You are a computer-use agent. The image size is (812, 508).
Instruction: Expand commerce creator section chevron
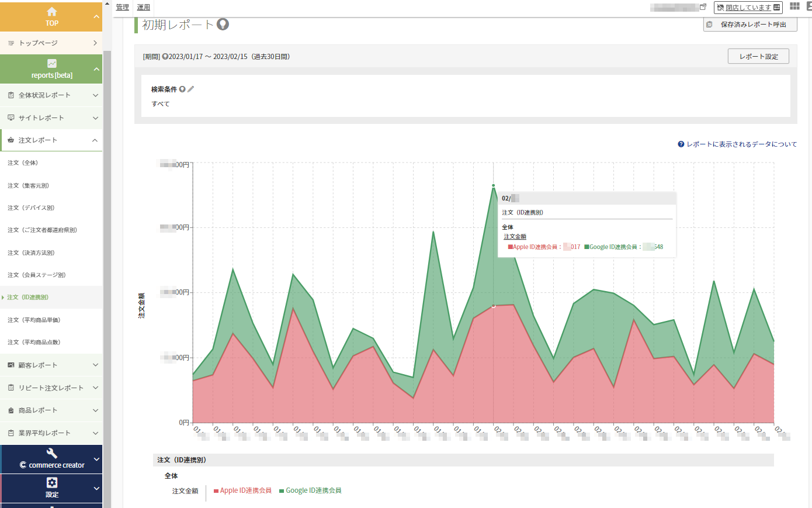[x=96, y=459]
